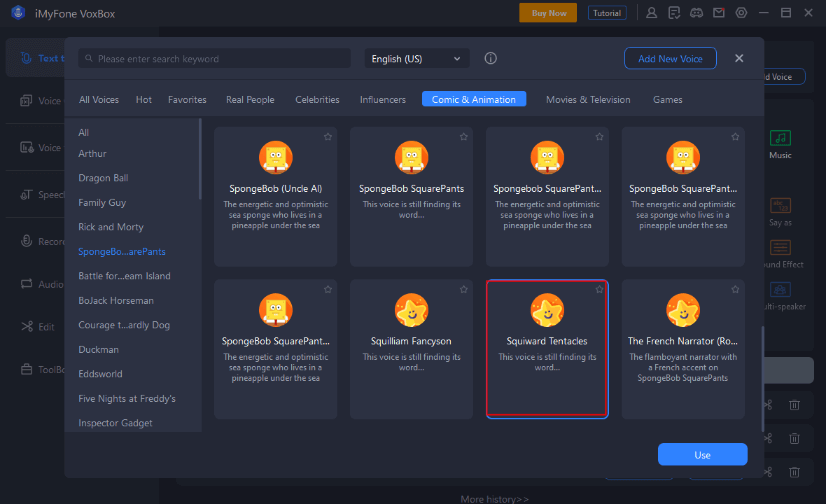The image size is (826, 504).
Task: Open the Real People tab
Action: tap(250, 100)
